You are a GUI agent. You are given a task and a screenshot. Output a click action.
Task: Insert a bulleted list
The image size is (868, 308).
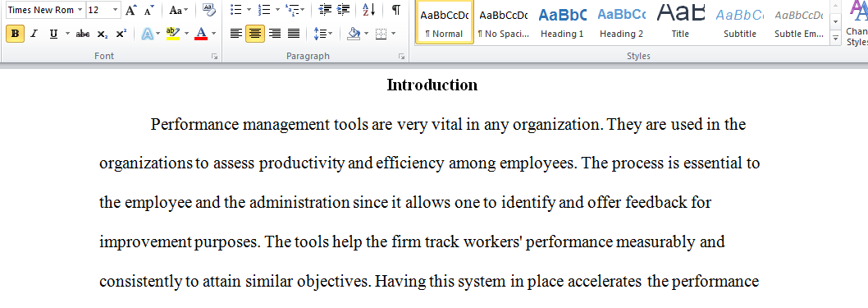[x=235, y=10]
